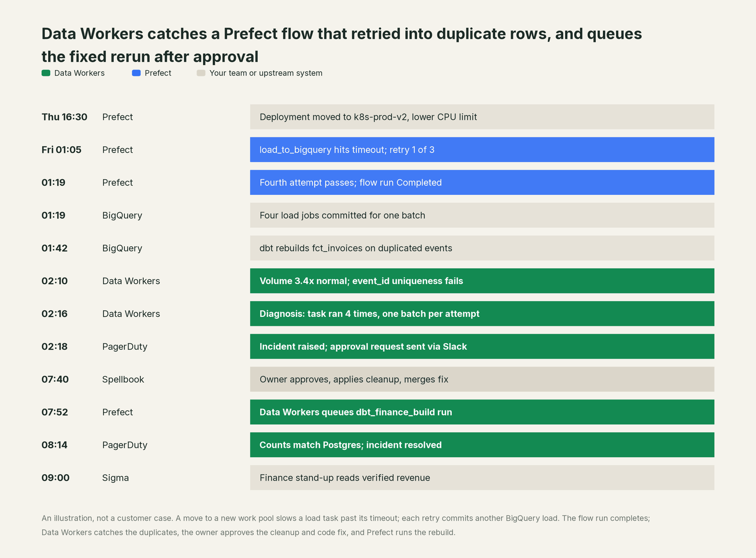Click 'BigQuery' label in the 01:42 row
The width and height of the screenshot is (756, 558).
[122, 248]
